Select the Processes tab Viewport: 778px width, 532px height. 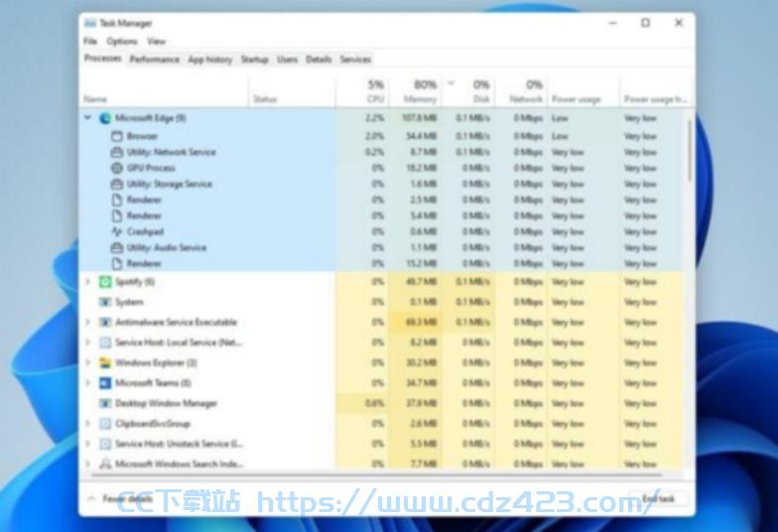click(103, 58)
